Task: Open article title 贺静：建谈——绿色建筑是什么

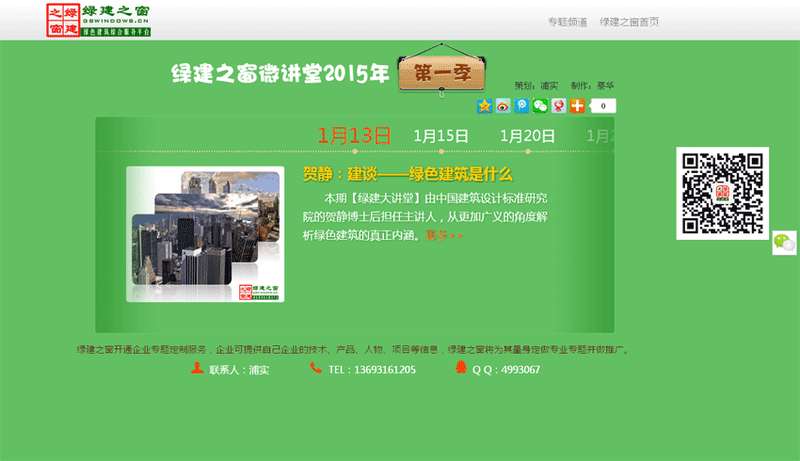Action: (x=407, y=173)
